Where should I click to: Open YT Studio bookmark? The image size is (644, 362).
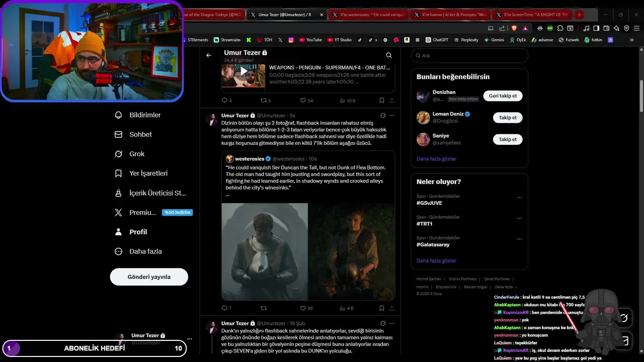[x=340, y=40]
